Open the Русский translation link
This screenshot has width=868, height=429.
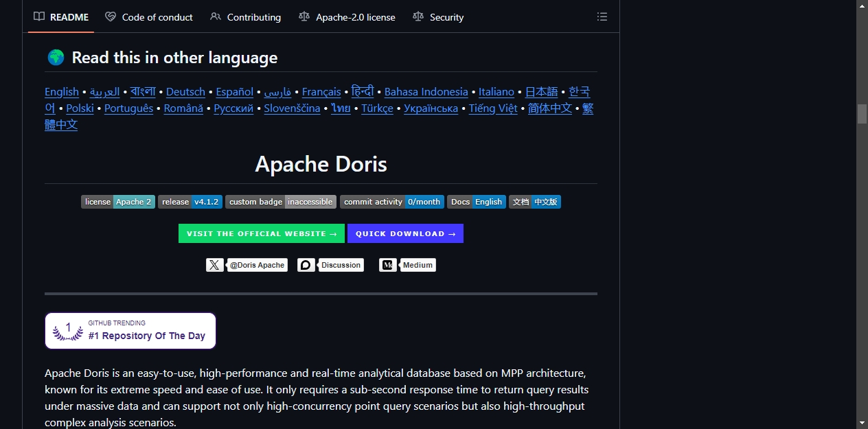tap(233, 108)
